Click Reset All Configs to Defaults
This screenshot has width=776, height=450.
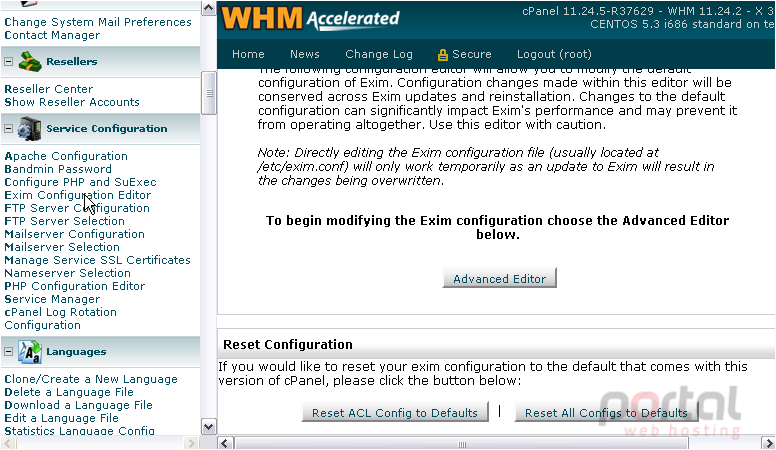(x=606, y=412)
